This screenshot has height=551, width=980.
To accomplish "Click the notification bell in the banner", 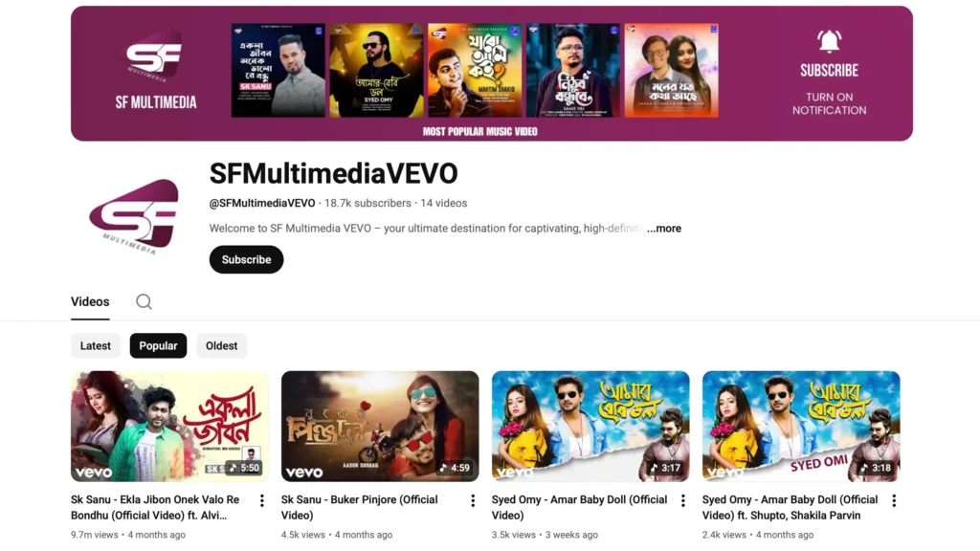I will pos(829,41).
